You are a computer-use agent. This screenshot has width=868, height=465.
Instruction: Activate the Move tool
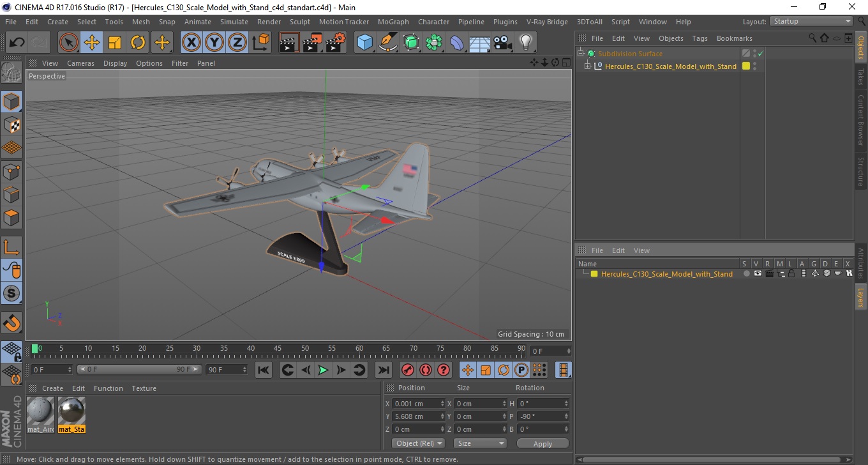(92, 43)
